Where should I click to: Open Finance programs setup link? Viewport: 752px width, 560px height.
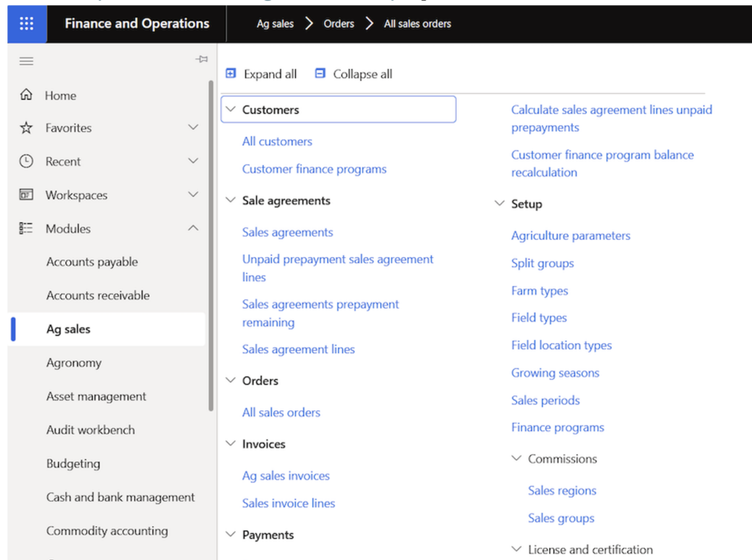tap(558, 428)
